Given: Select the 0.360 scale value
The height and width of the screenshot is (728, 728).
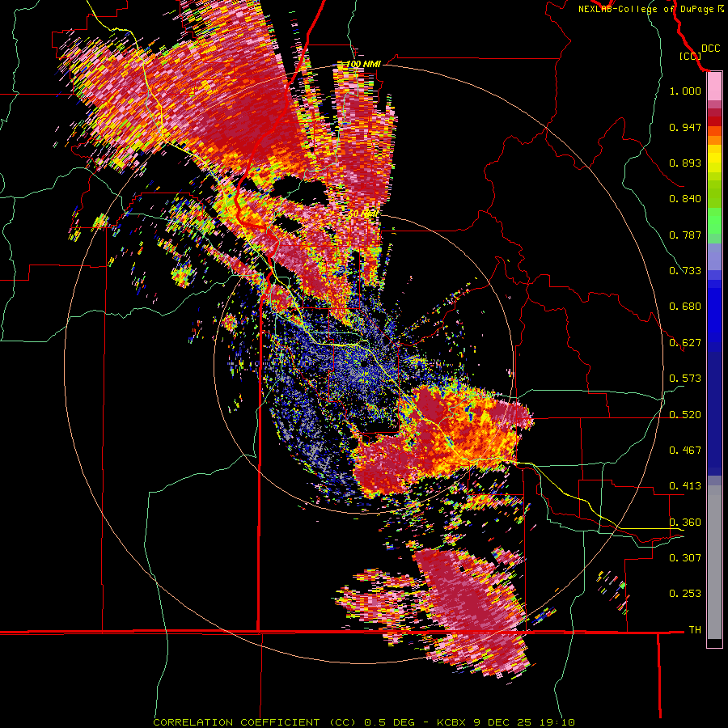Looking at the screenshot, I should (x=685, y=523).
